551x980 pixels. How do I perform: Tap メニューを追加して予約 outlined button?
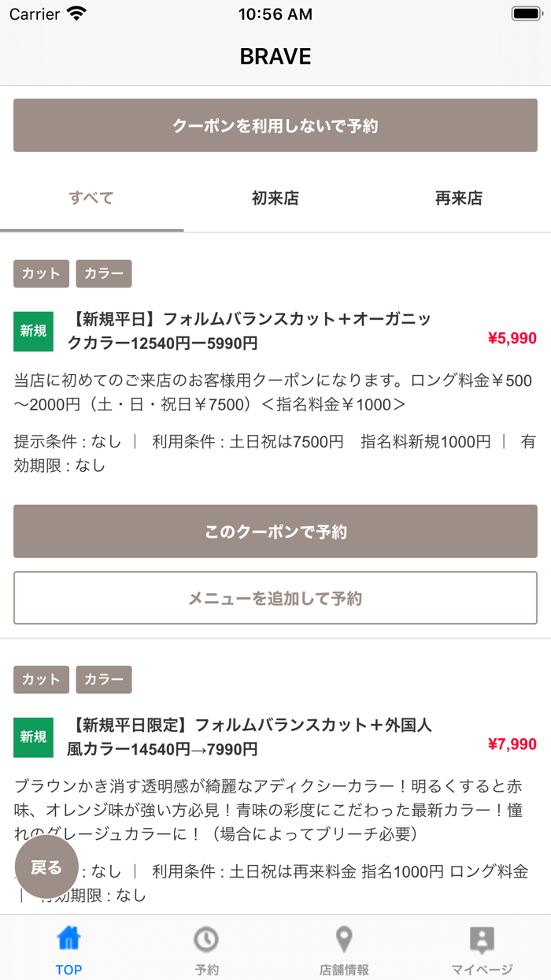(275, 598)
